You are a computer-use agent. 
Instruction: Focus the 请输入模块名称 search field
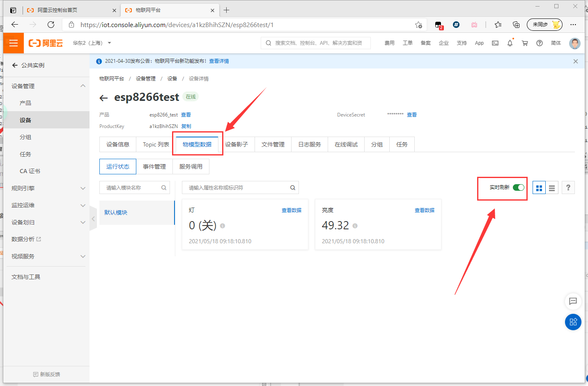tap(135, 187)
